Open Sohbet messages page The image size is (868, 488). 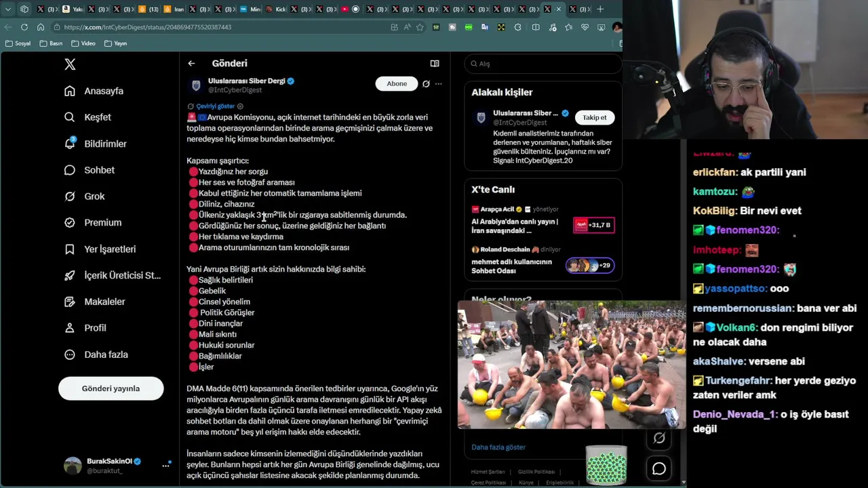pyautogui.click(x=90, y=170)
